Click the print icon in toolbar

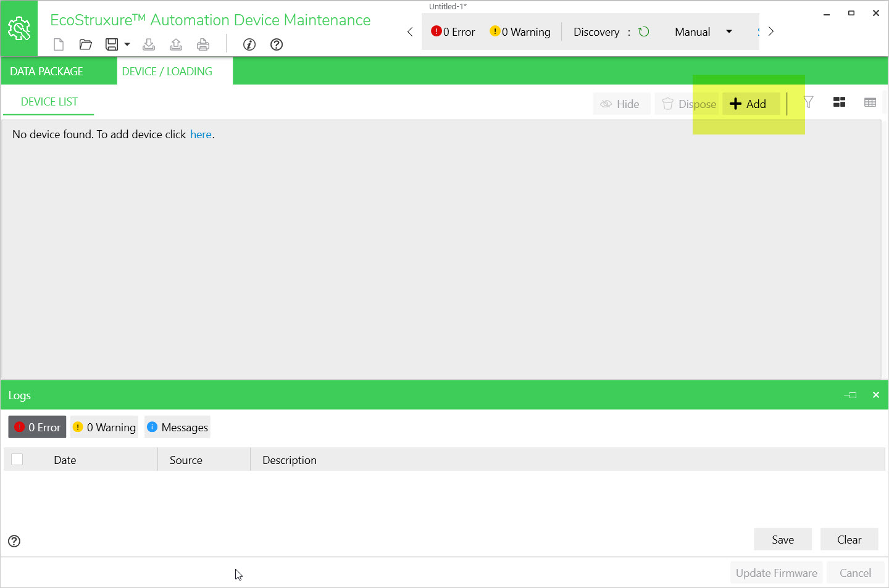tap(203, 44)
